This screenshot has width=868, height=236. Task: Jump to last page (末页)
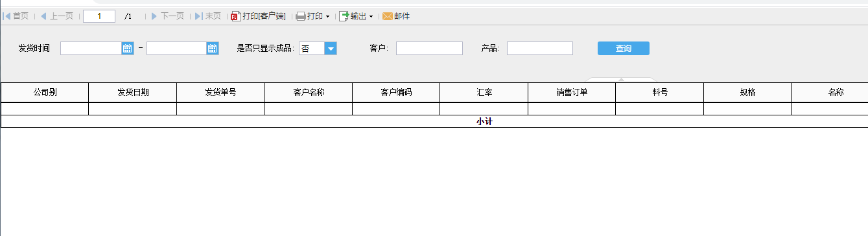[x=208, y=16]
